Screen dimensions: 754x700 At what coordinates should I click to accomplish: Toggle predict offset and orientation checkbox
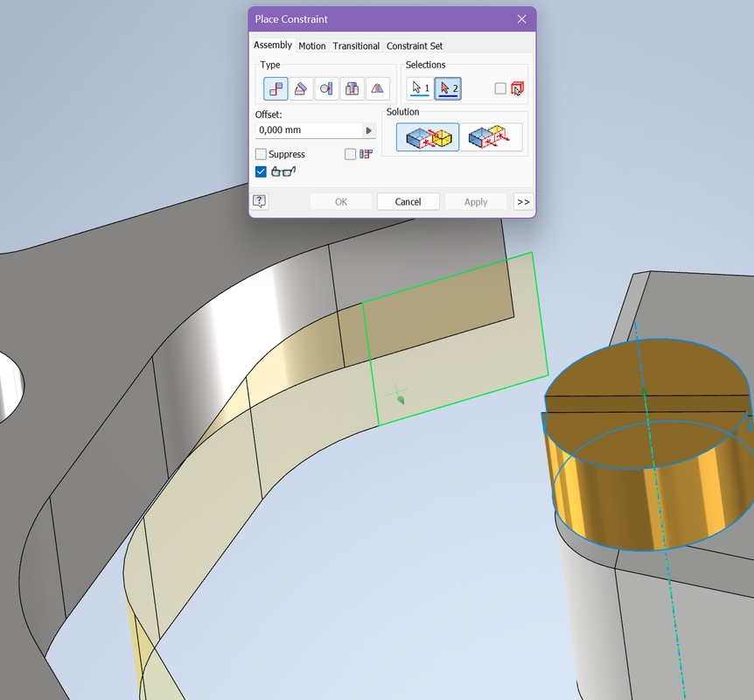point(351,154)
